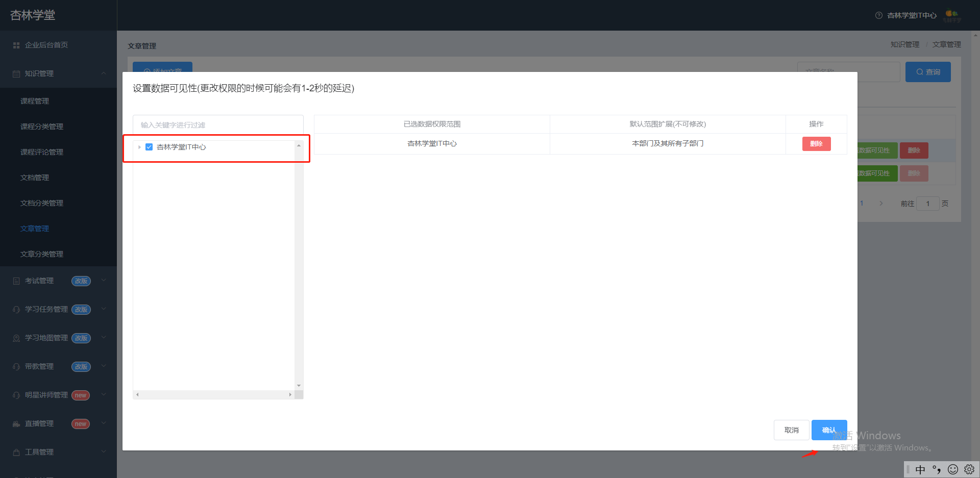Viewport: 980px width, 478px height.
Task: Click the 企业后台首页 grid icon
Action: point(16,45)
